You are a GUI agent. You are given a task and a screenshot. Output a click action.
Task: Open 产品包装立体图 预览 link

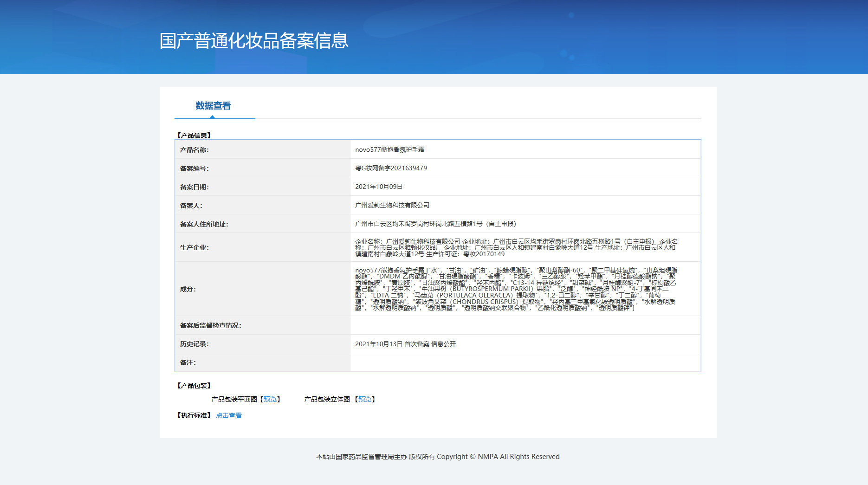[x=365, y=399]
